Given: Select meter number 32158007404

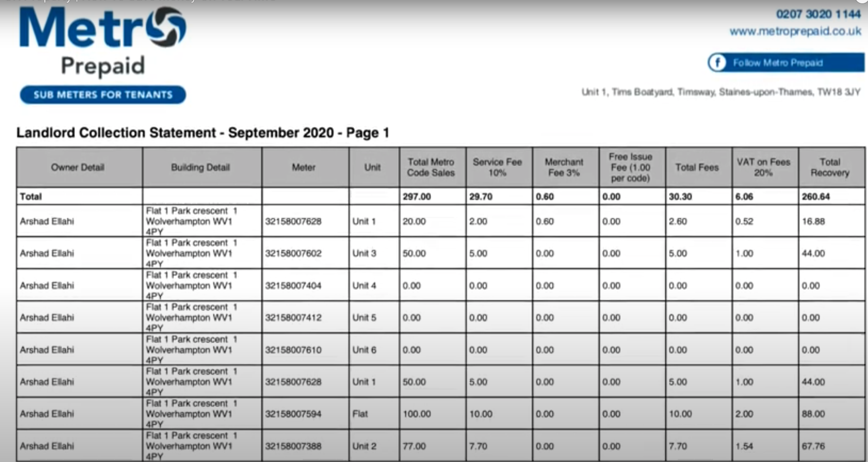Looking at the screenshot, I should point(293,286).
